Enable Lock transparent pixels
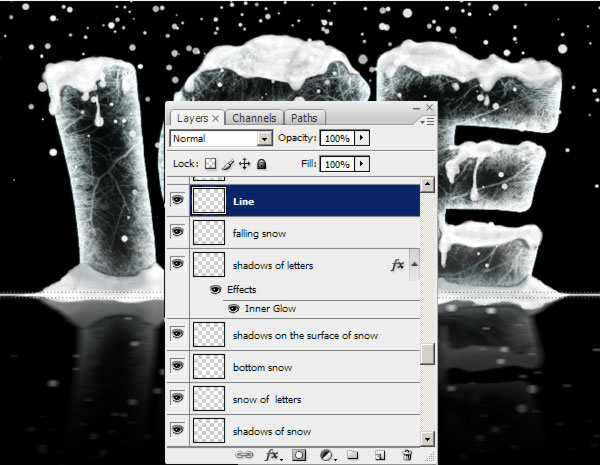 (211, 163)
